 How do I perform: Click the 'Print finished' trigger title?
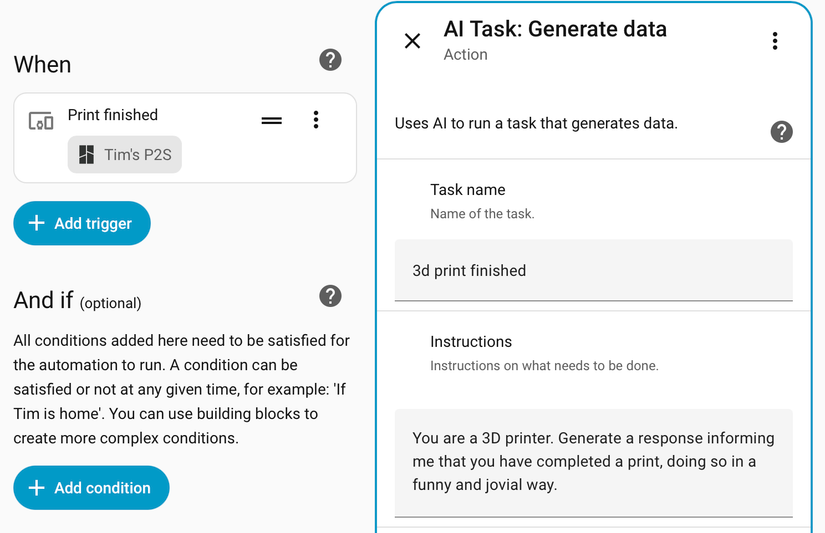113,115
